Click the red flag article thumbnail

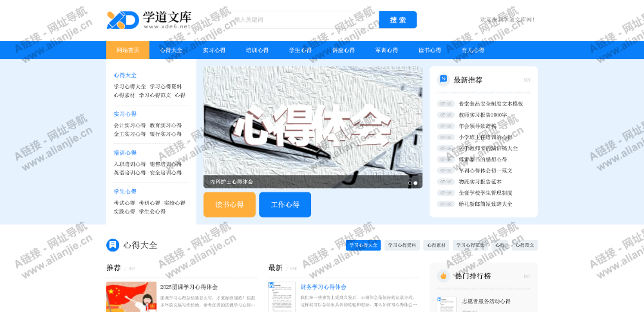click(131, 297)
